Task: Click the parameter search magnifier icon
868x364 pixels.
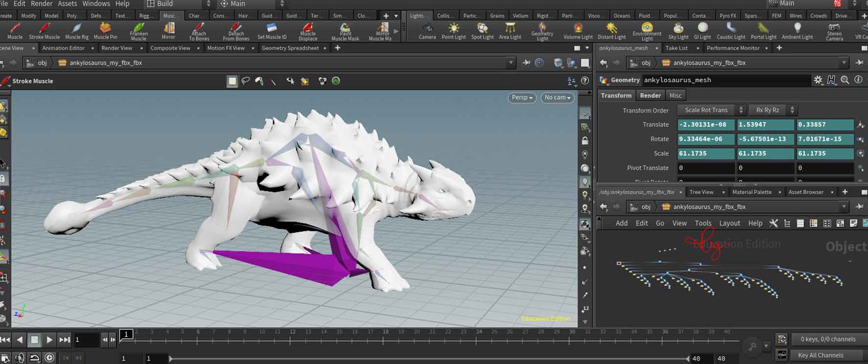Action: click(x=845, y=80)
